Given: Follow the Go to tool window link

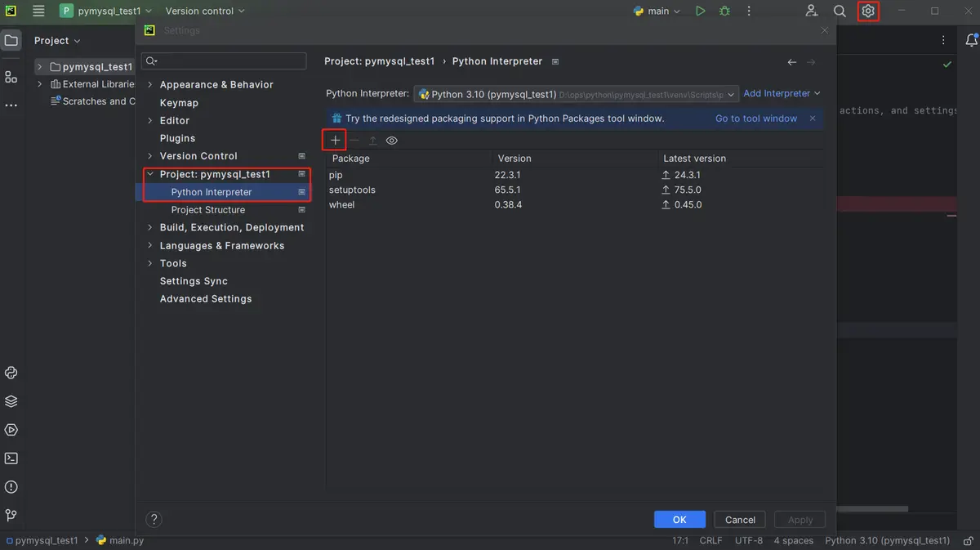Looking at the screenshot, I should [x=756, y=118].
